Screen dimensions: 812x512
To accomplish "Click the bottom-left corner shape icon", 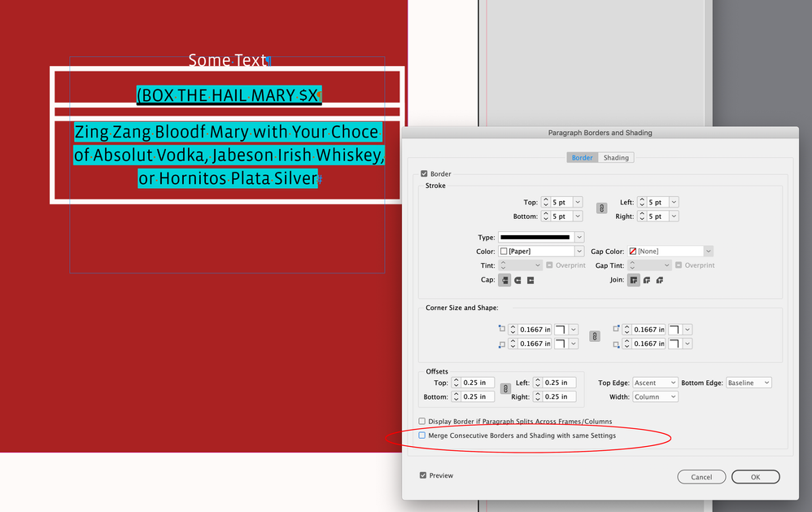I will point(560,344).
